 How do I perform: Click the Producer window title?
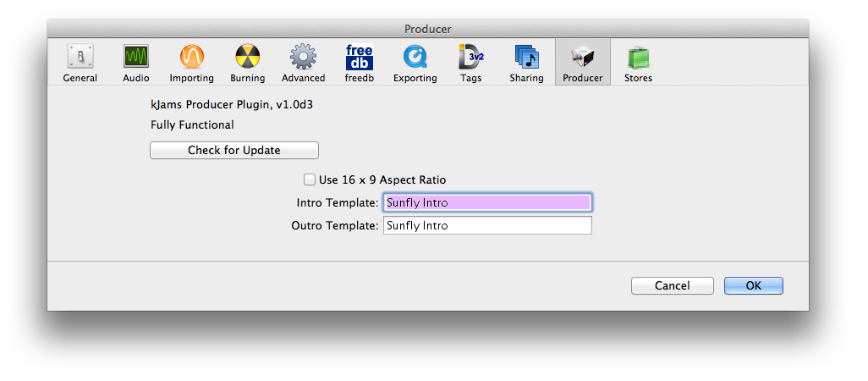(428, 29)
